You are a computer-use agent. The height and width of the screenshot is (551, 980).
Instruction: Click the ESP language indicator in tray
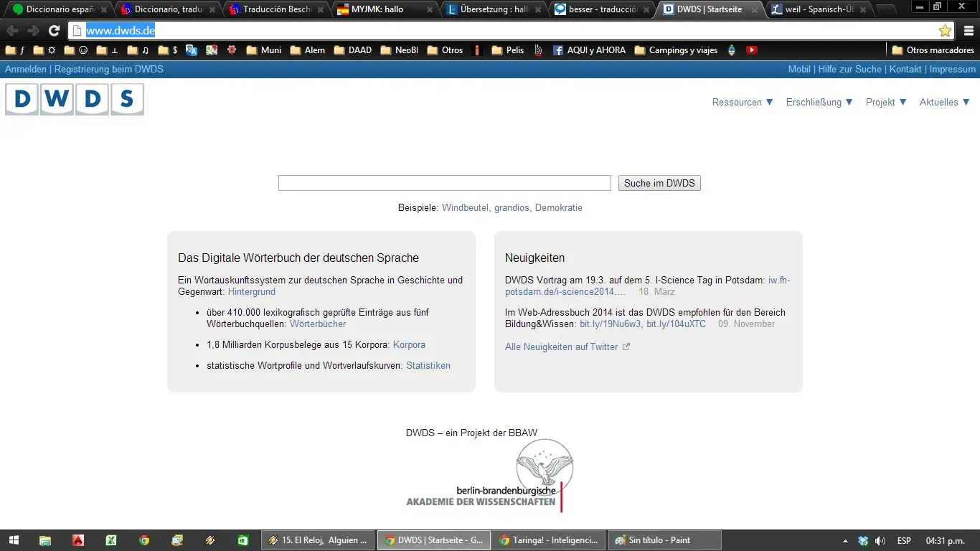tap(904, 540)
